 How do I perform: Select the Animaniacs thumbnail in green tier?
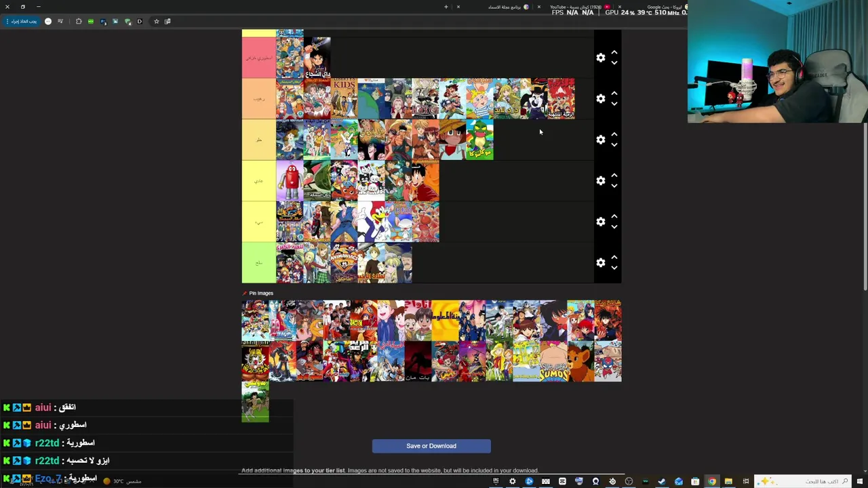[344, 263]
